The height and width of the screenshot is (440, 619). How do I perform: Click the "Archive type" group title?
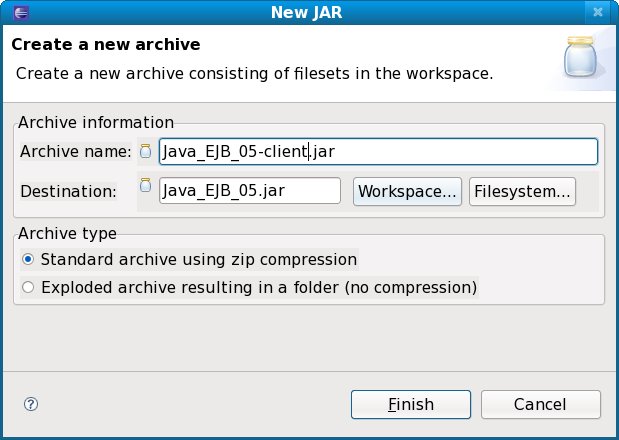pyautogui.click(x=66, y=233)
